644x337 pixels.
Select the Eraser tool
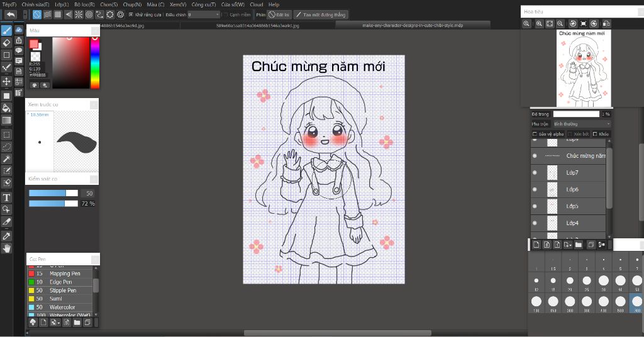point(6,43)
